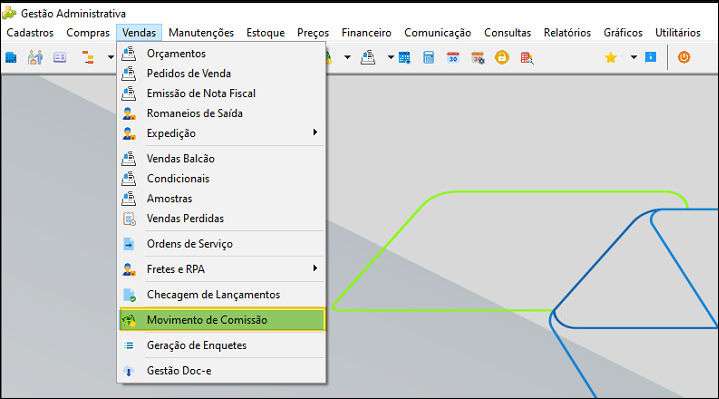This screenshot has width=719, height=399.
Task: Click the red table search toolbar icon
Action: [x=527, y=58]
